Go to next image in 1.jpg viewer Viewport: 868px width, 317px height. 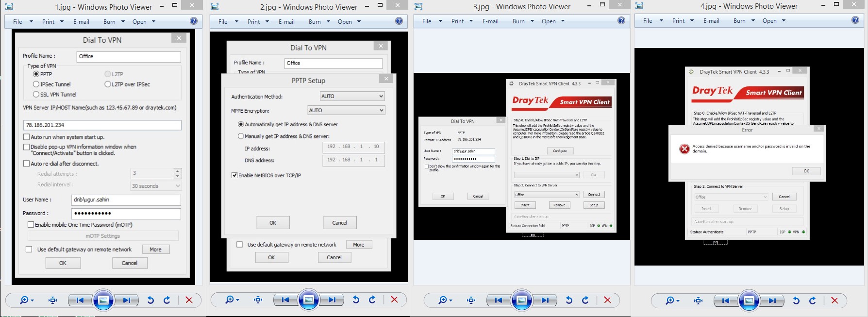pos(127,300)
